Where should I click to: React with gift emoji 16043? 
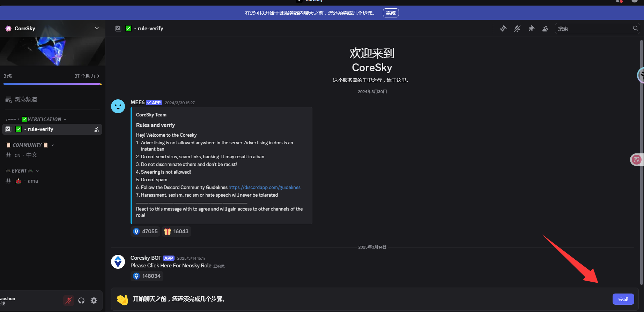click(x=176, y=231)
